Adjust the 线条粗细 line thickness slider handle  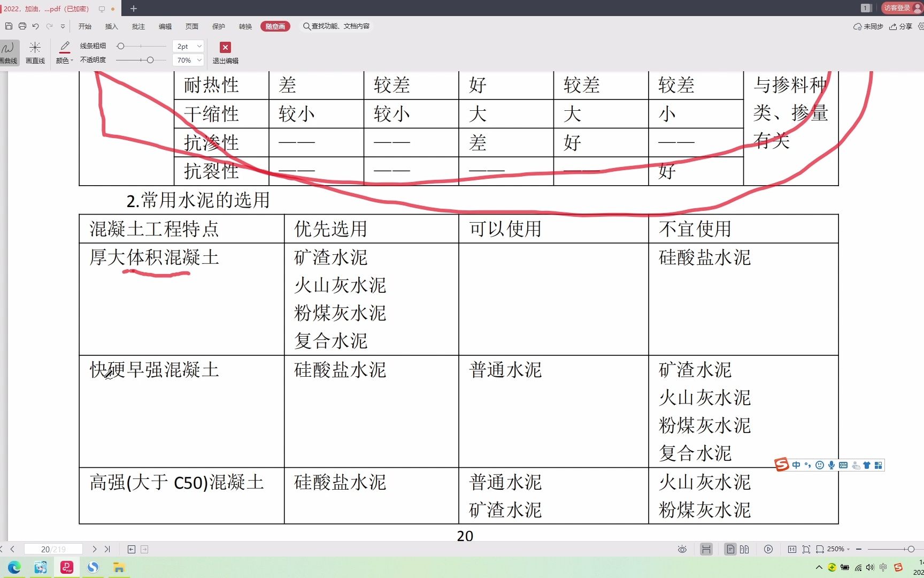[121, 47]
